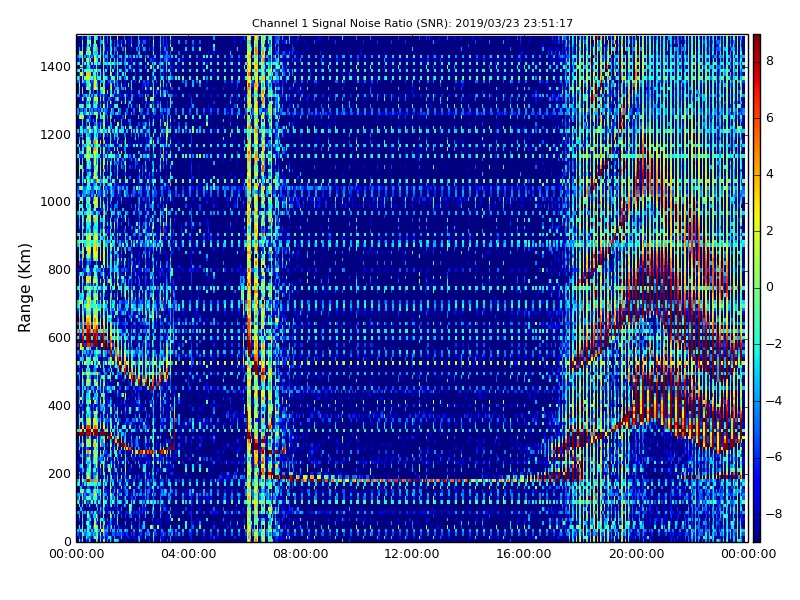Click the colorbar value −2 label
The height and width of the screenshot is (600, 800).
774,344
